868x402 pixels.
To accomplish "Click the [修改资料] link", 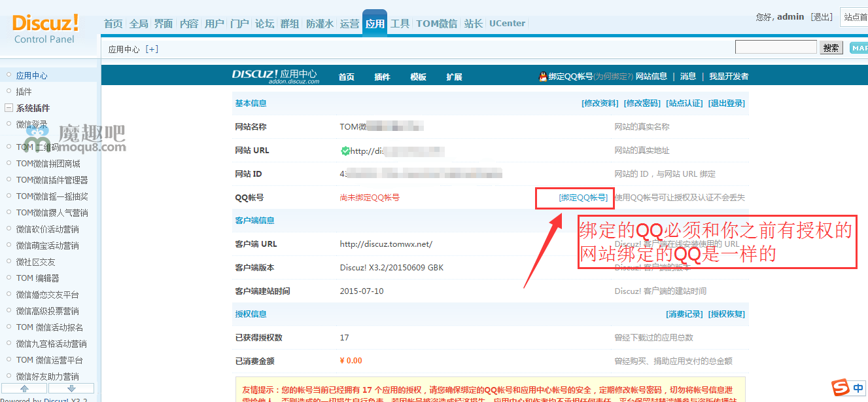I will click(600, 103).
